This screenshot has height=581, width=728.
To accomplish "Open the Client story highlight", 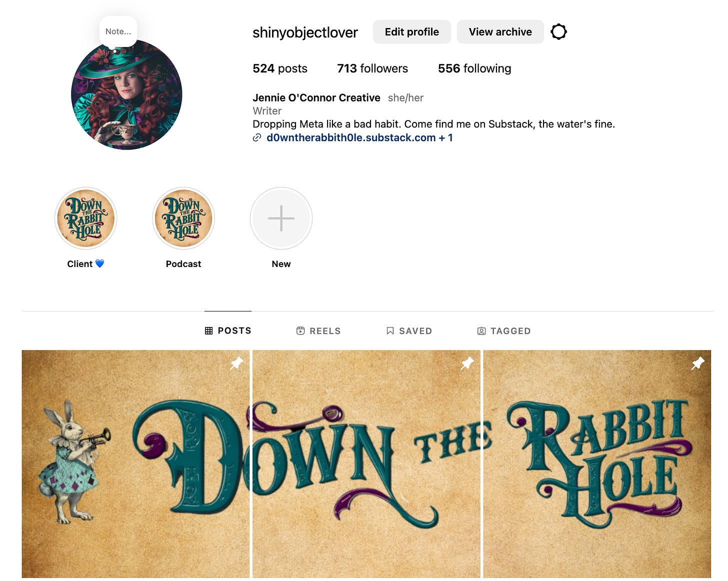I will tap(86, 218).
